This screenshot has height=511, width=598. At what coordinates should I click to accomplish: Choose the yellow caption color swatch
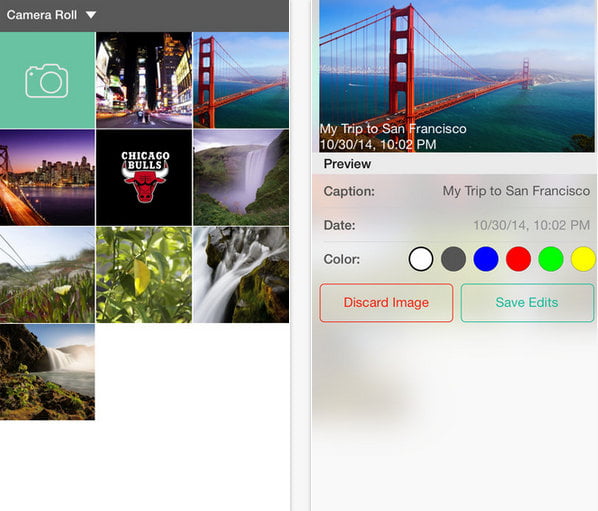(583, 259)
